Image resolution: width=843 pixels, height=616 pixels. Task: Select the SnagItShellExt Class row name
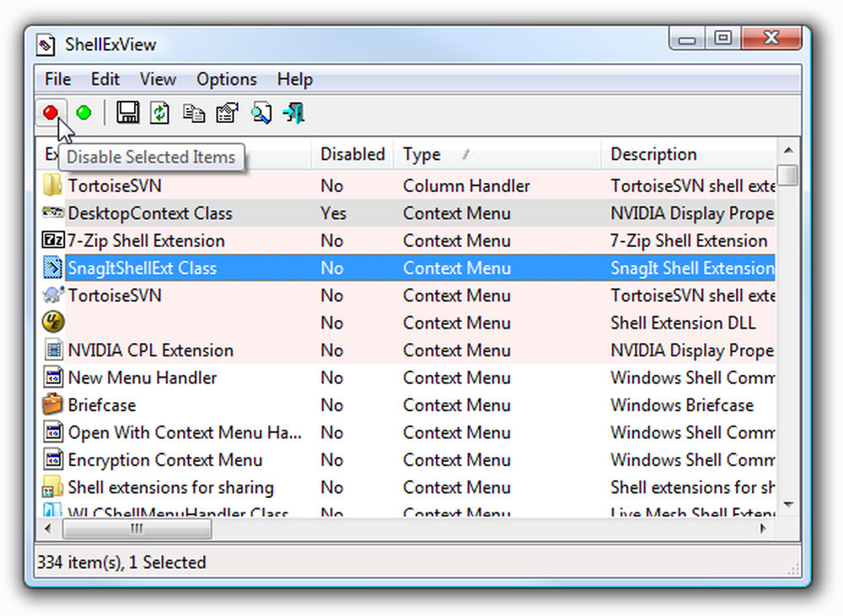click(x=142, y=268)
